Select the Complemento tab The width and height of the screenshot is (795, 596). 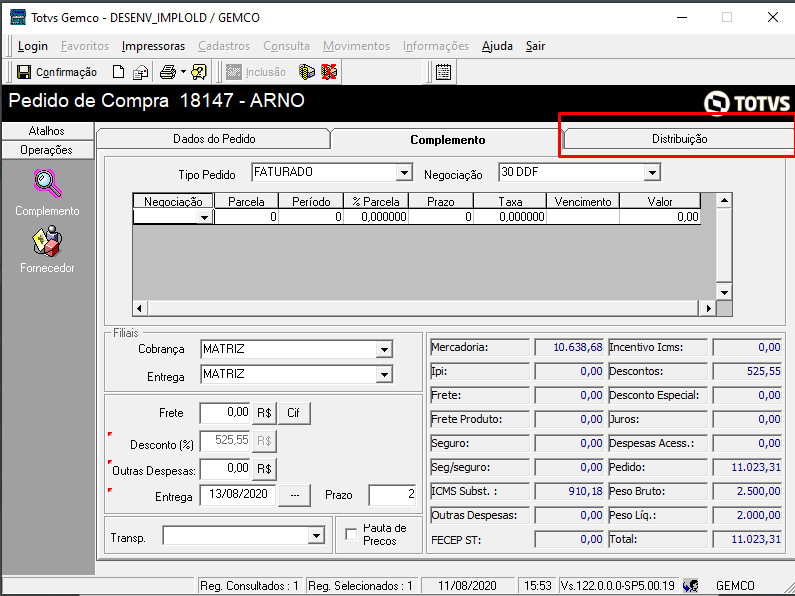click(448, 140)
